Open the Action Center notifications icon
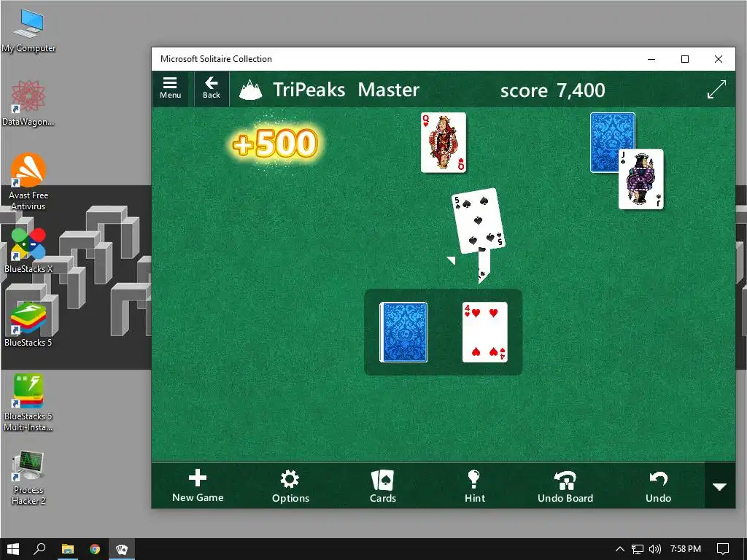This screenshot has width=747, height=560. (x=723, y=549)
